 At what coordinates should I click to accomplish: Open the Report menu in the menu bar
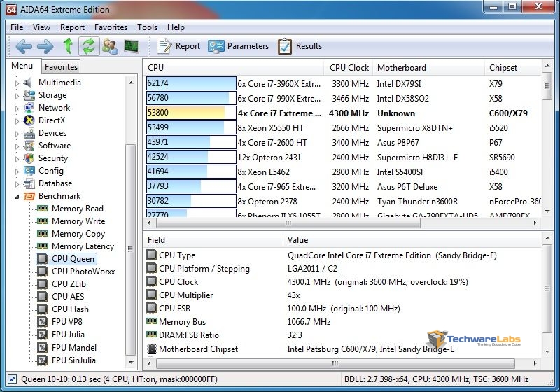72,27
